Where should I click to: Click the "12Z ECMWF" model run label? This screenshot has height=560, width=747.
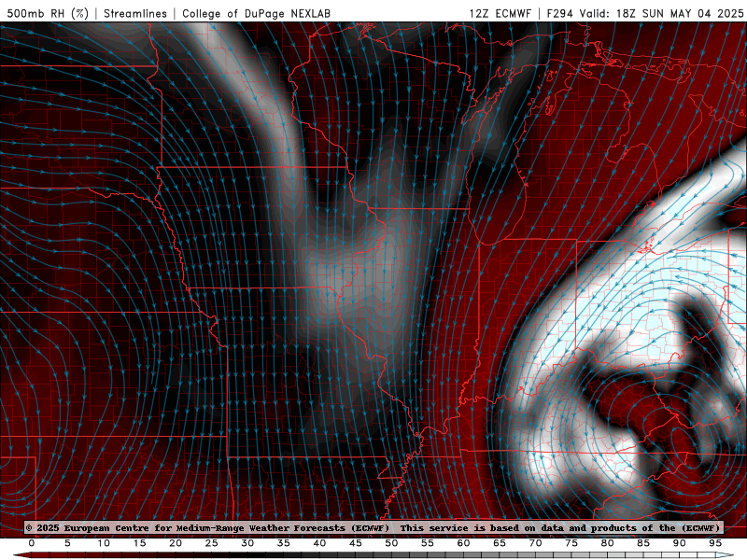coord(500,14)
